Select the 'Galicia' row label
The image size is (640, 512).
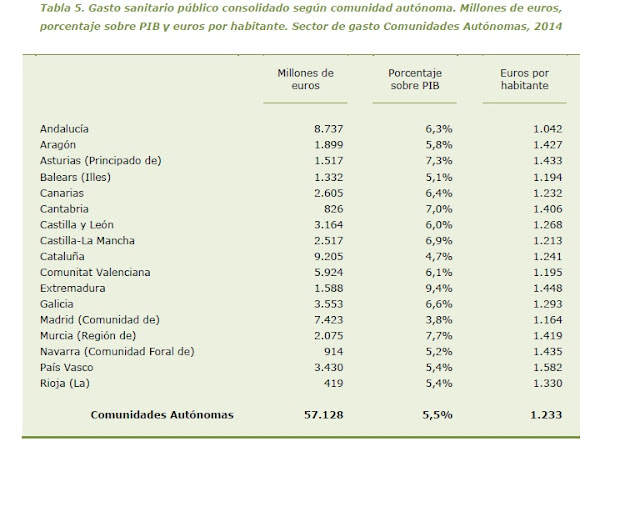click(57, 304)
